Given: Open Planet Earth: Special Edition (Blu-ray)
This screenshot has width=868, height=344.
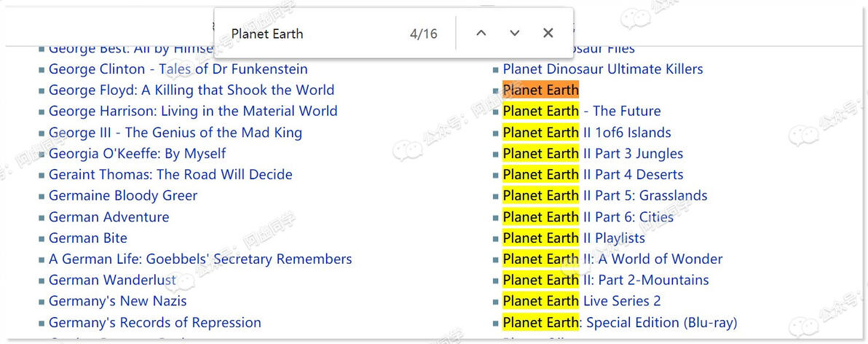Looking at the screenshot, I should click(620, 322).
